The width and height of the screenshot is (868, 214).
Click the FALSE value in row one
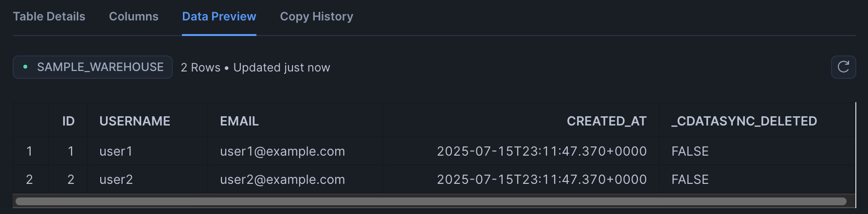690,151
